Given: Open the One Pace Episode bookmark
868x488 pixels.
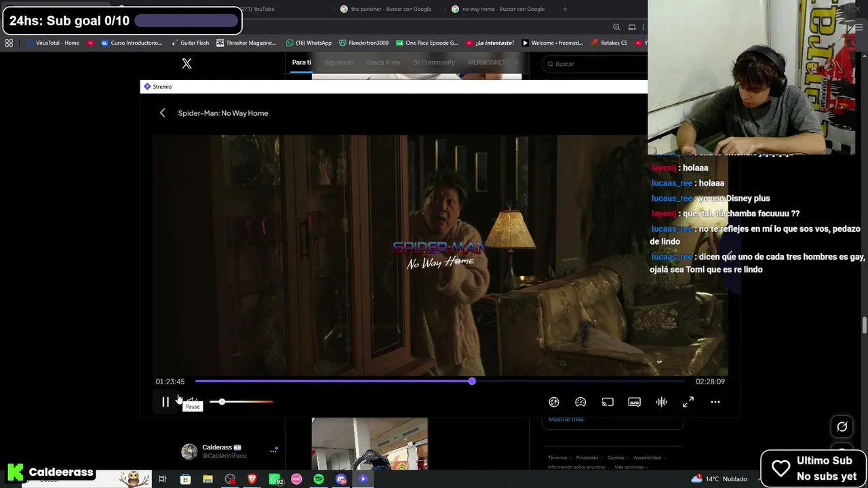Looking at the screenshot, I should 427,43.
